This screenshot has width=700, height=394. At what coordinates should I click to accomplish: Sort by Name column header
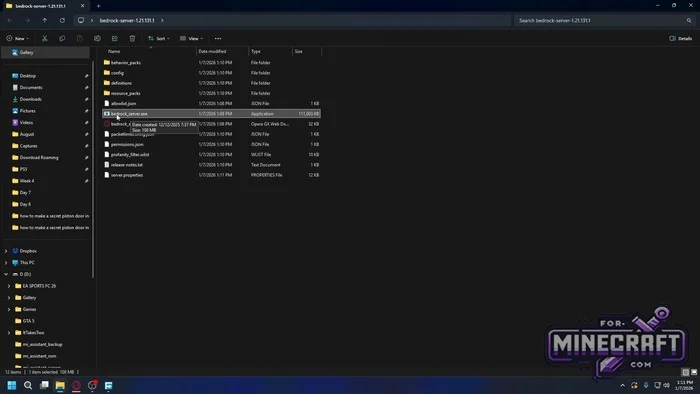(x=150, y=51)
